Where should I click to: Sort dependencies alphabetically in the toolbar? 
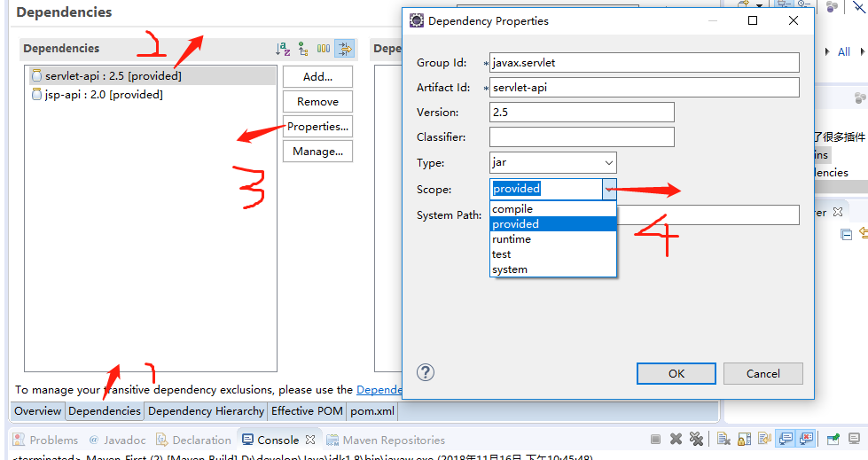point(283,49)
